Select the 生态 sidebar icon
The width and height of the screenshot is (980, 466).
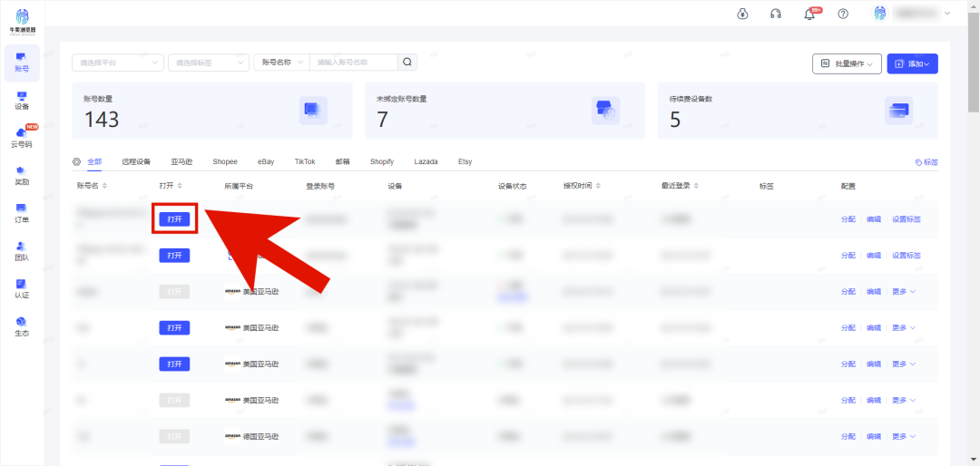[x=22, y=326]
